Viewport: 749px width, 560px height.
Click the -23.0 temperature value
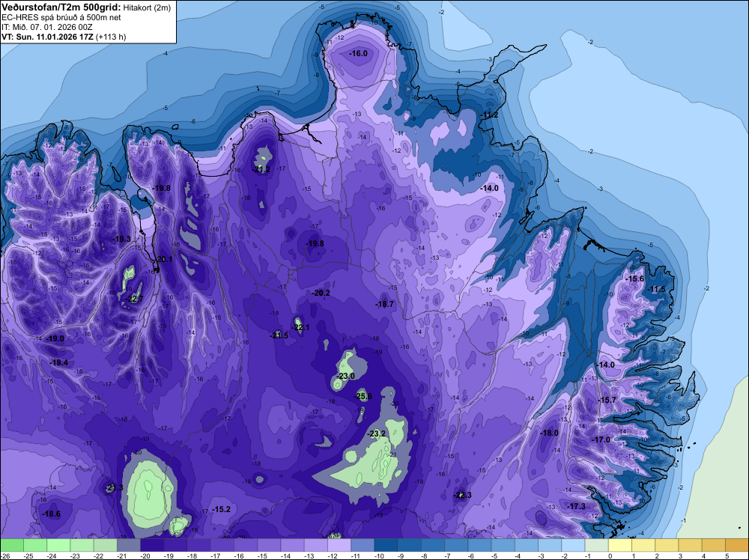(345, 376)
